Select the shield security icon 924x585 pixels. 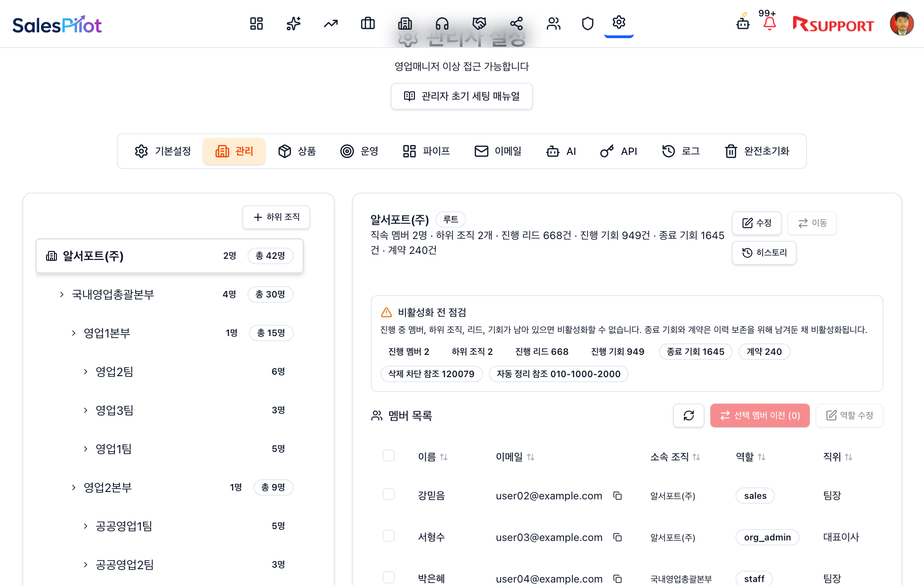(x=587, y=23)
